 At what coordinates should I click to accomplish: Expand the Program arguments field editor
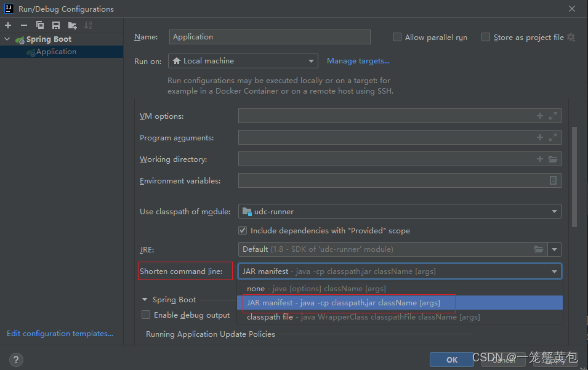point(553,137)
